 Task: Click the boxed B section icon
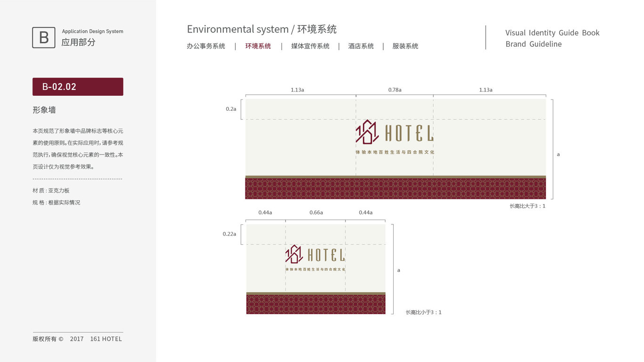coord(44,38)
